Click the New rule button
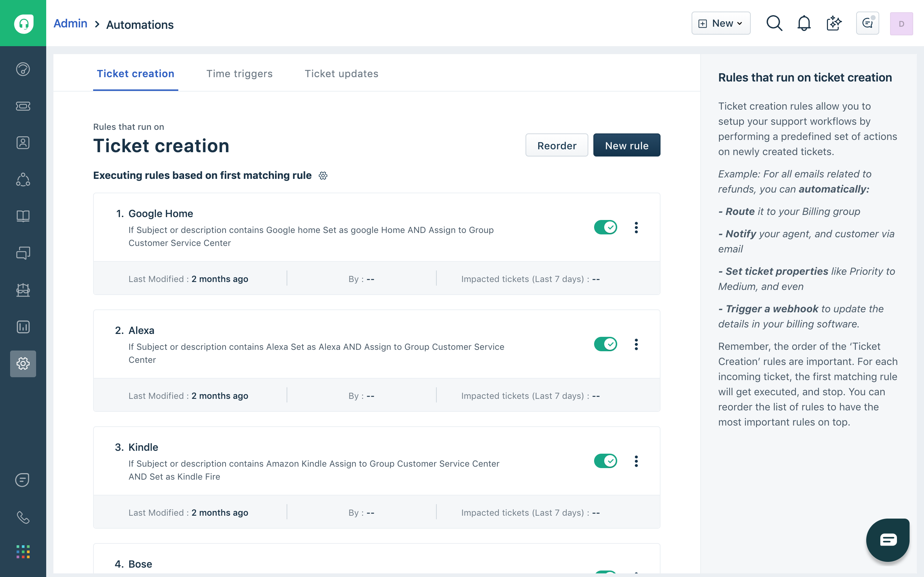The width and height of the screenshot is (924, 577). pos(626,145)
